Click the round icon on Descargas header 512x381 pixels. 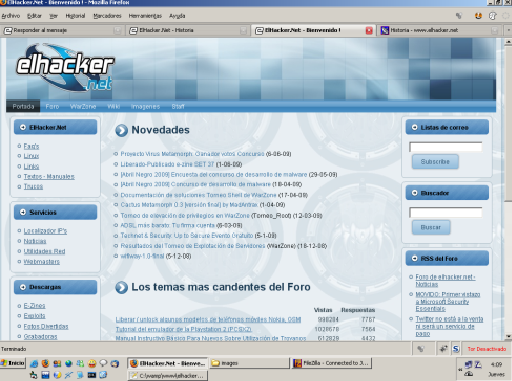click(x=23, y=287)
